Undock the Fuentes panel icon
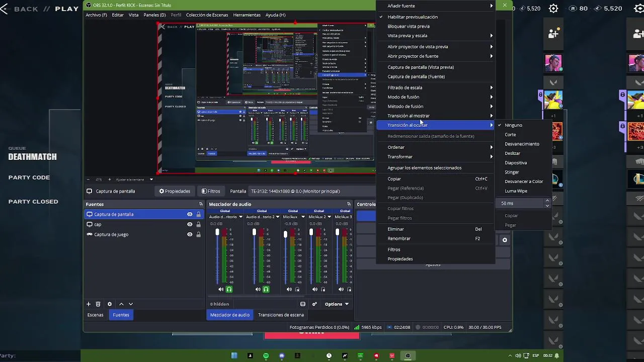Screen dimensions: 644x362 201,204
